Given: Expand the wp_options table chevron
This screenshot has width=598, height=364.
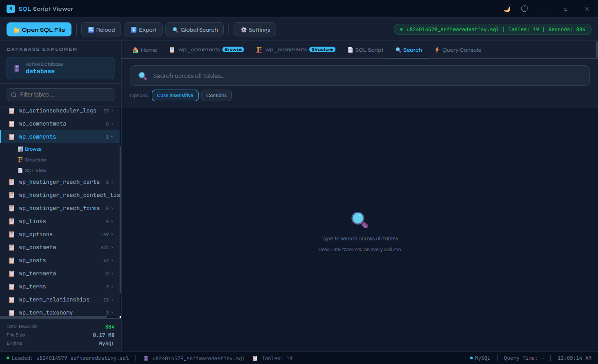Looking at the screenshot, I should pyautogui.click(x=112, y=234).
